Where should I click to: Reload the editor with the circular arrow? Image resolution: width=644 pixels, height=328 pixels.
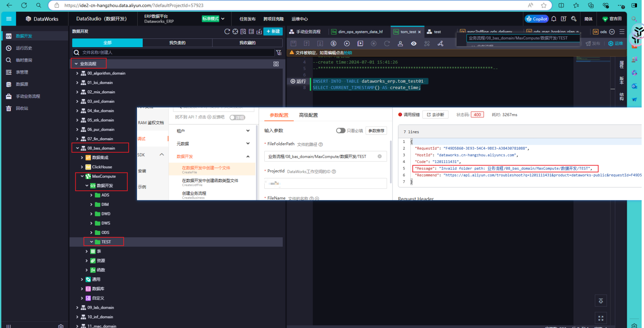click(387, 43)
